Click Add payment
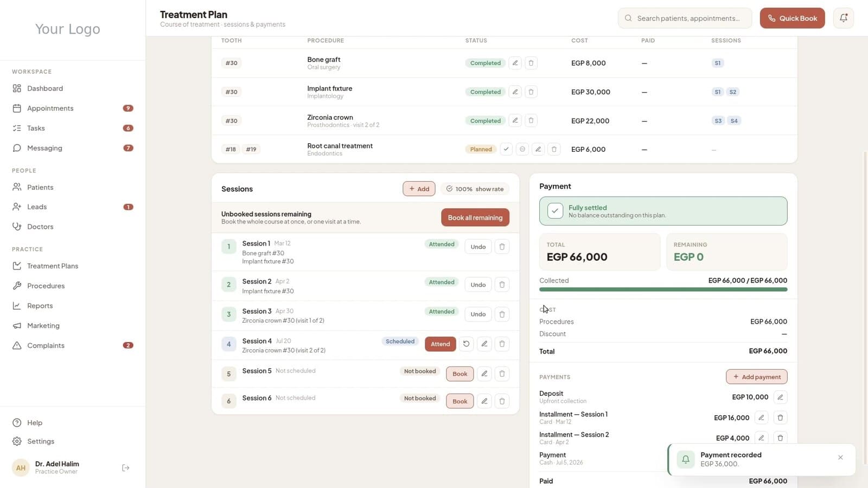Viewport: 868px width, 488px height. 757,377
